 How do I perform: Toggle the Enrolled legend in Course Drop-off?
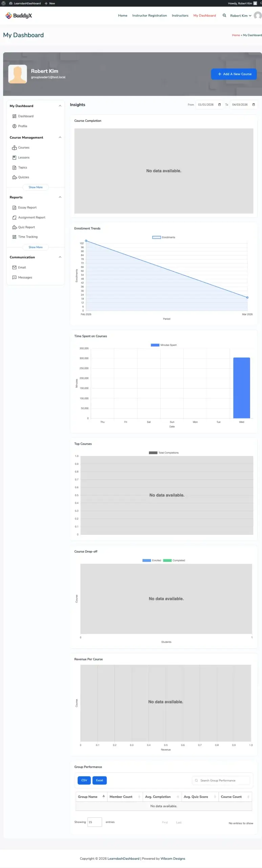point(152,560)
